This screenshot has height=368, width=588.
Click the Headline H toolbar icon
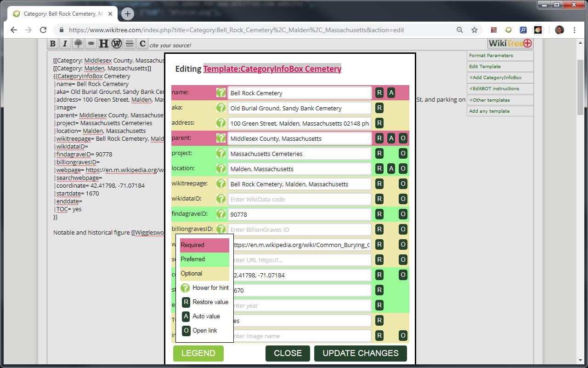[104, 44]
